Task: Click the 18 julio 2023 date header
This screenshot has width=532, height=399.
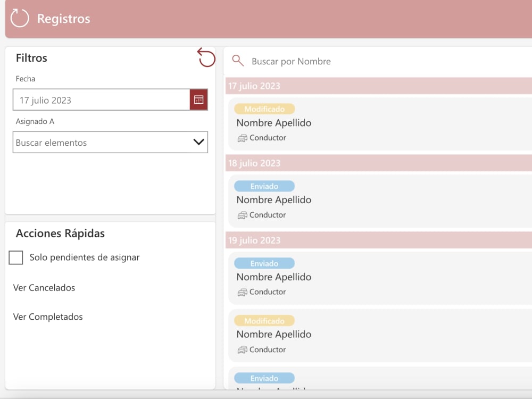Action: [379, 163]
